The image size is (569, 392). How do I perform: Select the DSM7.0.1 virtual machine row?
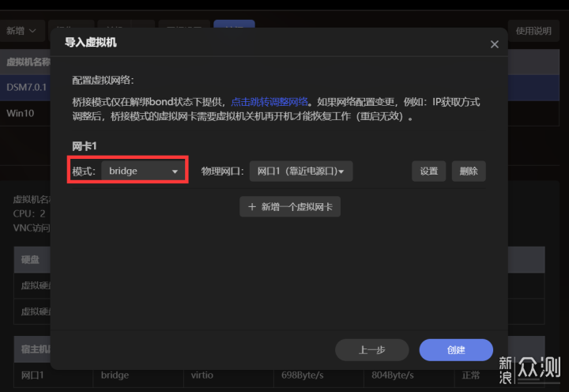point(25,86)
